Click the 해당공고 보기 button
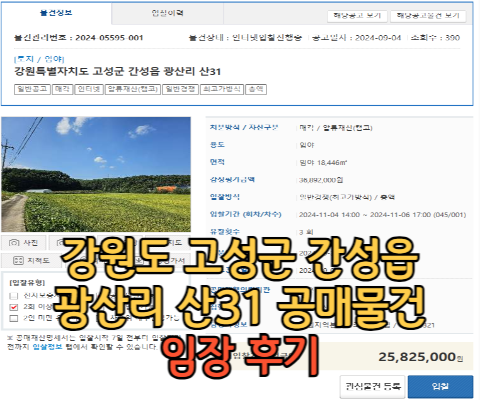Screen dimensions: 480x400 point(357,16)
